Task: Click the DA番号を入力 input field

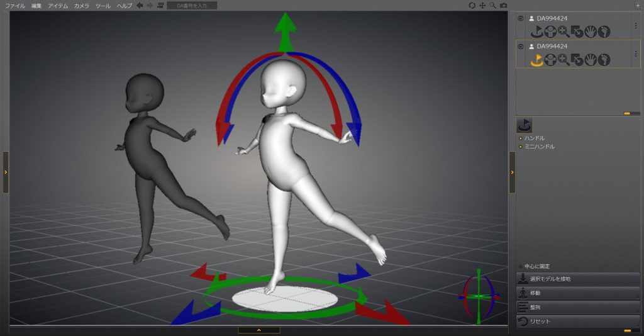Action: tap(192, 5)
